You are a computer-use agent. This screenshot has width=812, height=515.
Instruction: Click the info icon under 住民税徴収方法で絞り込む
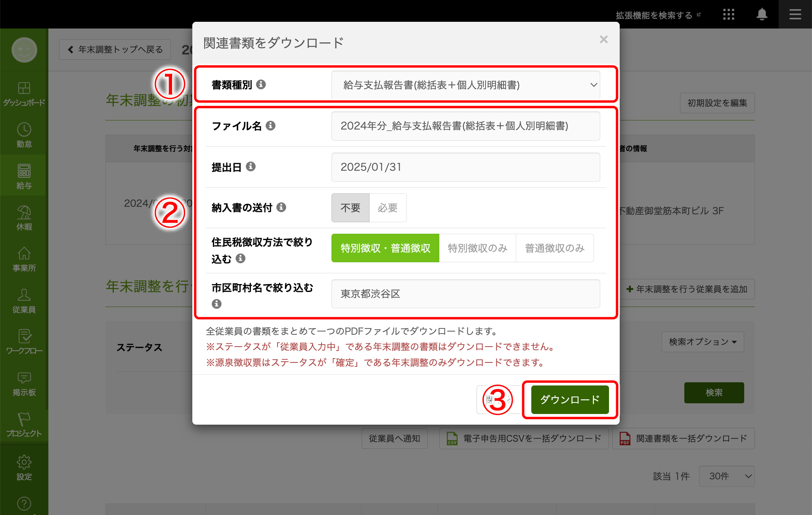240,258
